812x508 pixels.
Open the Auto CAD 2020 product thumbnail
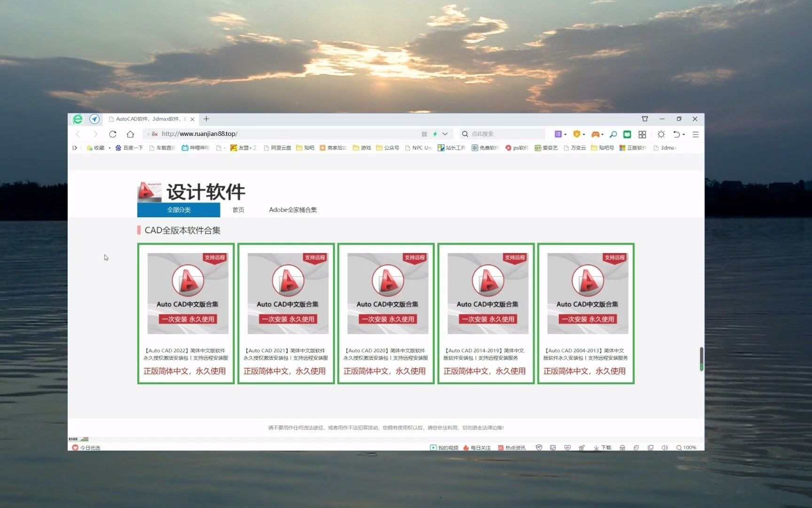click(x=388, y=294)
